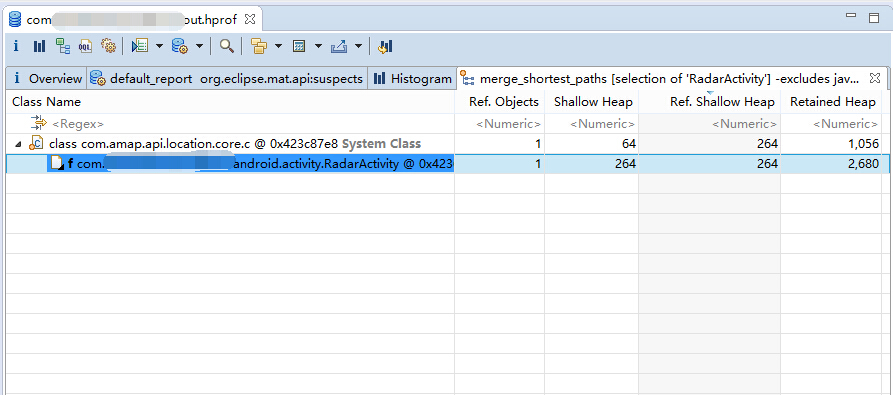Create a histogram from toolbar bar-chart icon

(x=39, y=46)
